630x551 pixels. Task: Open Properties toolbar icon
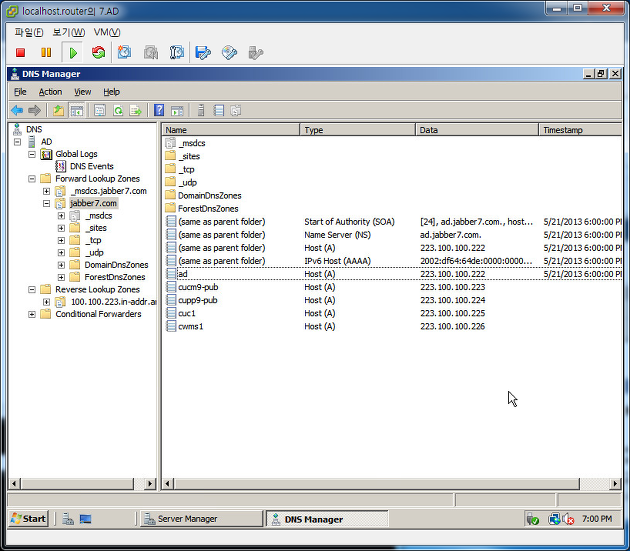(100, 110)
